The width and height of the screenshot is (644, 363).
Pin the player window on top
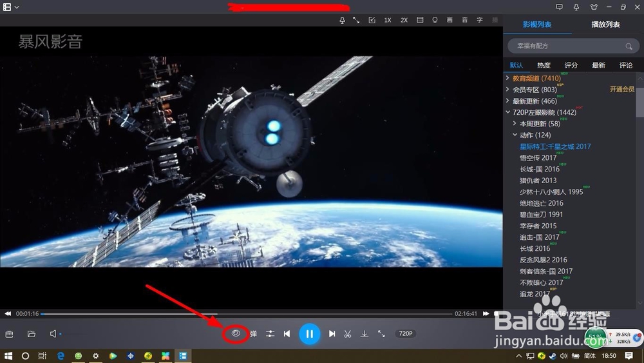342,20
